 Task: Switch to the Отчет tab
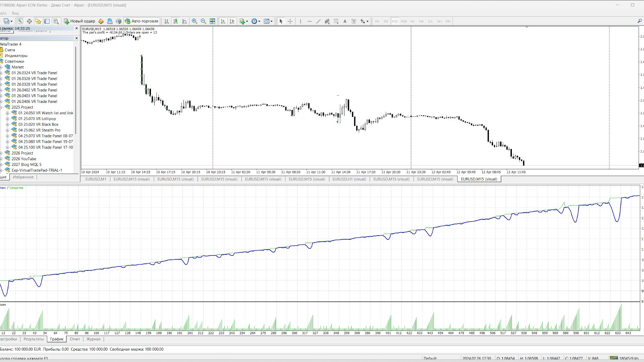[75, 339]
